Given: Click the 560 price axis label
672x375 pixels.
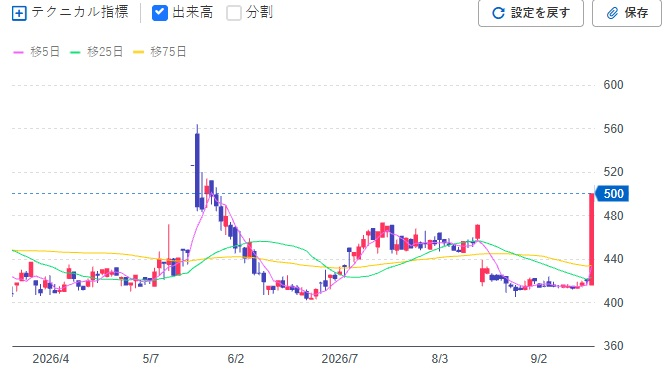Looking at the screenshot, I should coord(613,129).
